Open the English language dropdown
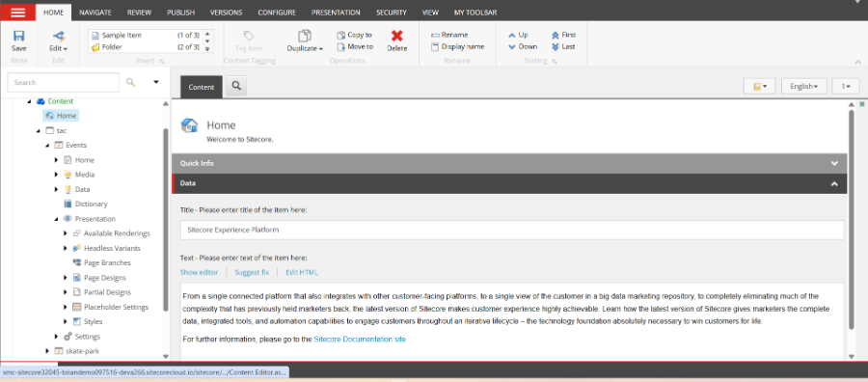 [803, 87]
